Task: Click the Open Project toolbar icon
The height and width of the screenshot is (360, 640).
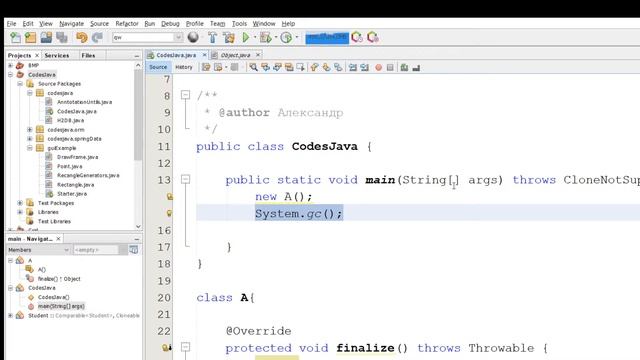Action: pyautogui.click(x=46, y=38)
